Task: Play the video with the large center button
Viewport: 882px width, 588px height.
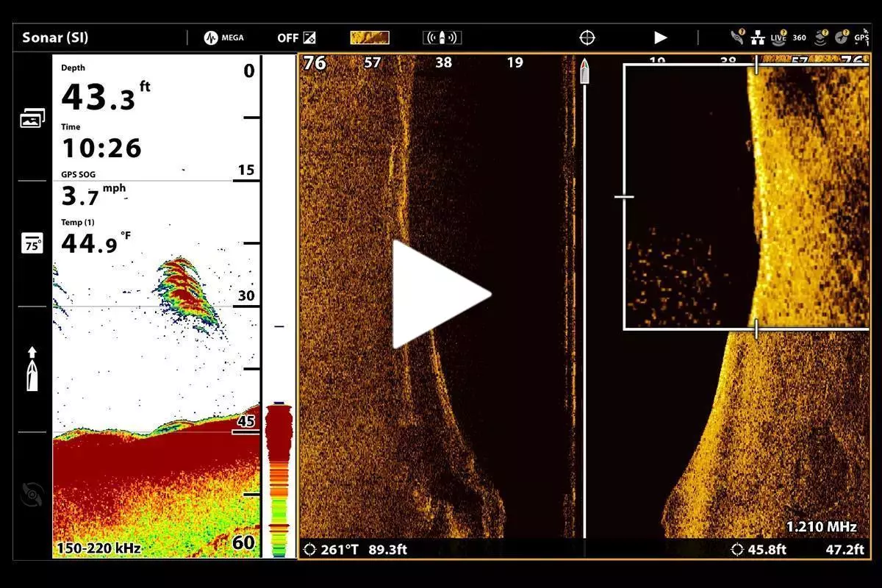Action: (440, 294)
